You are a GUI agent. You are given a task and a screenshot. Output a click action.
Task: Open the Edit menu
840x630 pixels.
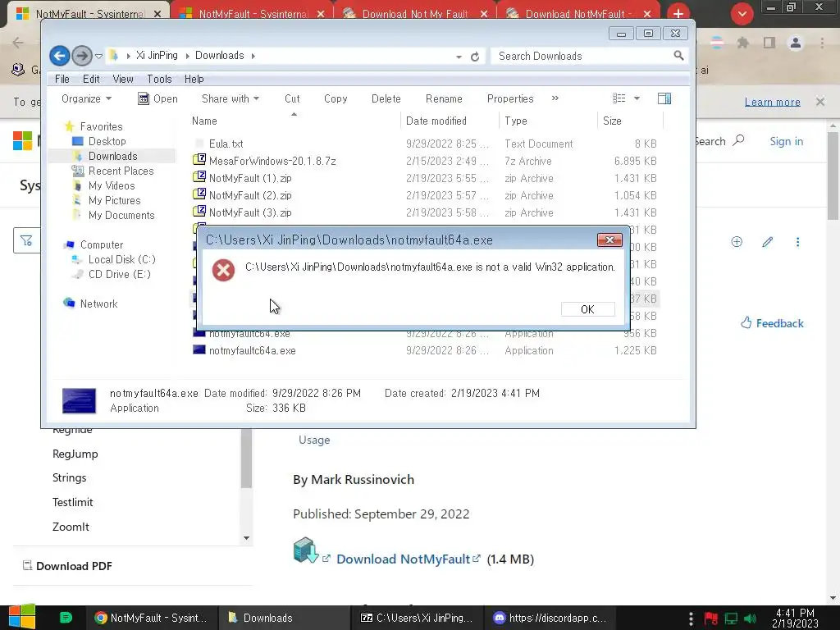point(91,79)
